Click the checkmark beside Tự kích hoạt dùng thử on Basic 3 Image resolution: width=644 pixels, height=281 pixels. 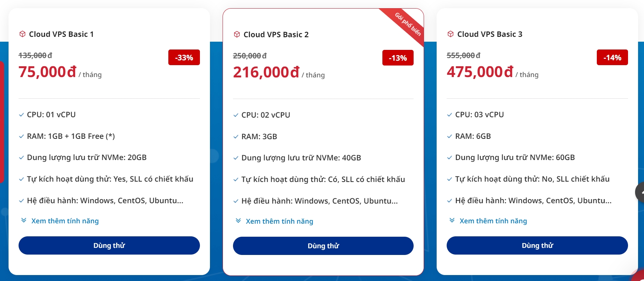[x=449, y=179]
